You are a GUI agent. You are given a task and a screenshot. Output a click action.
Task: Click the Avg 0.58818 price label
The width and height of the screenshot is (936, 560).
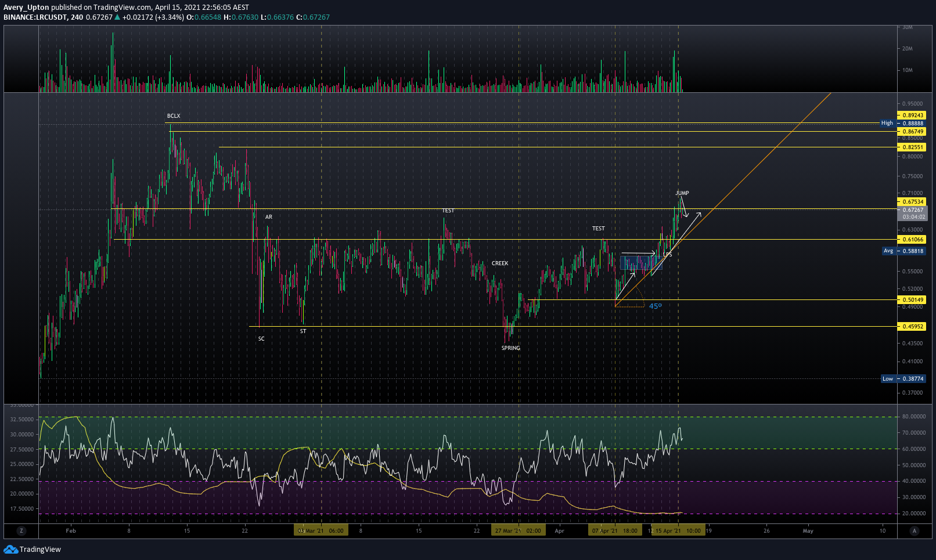(904, 251)
